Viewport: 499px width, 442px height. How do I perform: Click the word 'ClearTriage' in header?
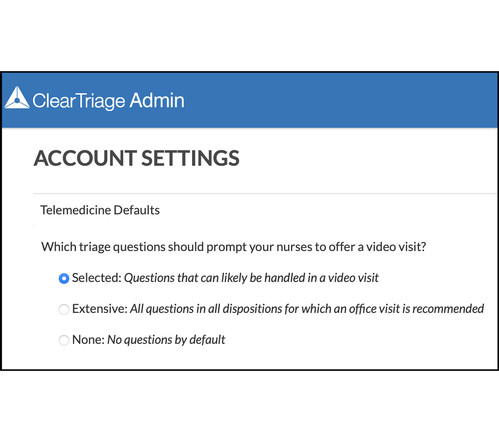pos(79,101)
